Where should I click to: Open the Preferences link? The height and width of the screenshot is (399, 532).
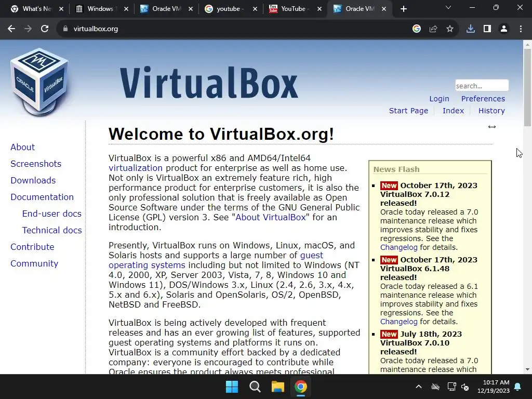tap(483, 99)
